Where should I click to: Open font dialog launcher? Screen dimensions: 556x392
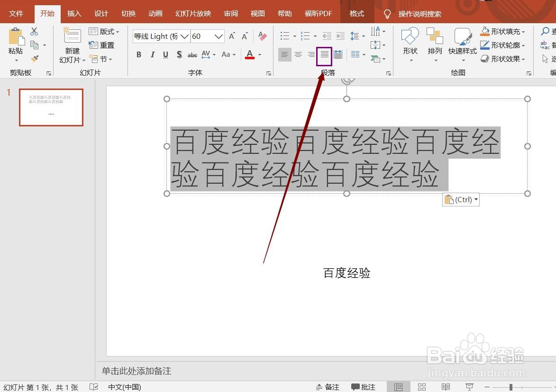coord(269,73)
